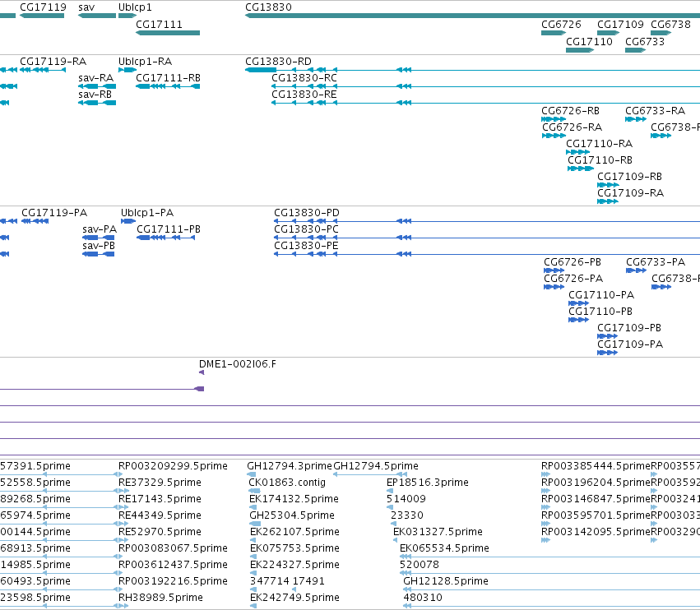
Task: Open EST EK065534.5prime
Action: (444, 548)
